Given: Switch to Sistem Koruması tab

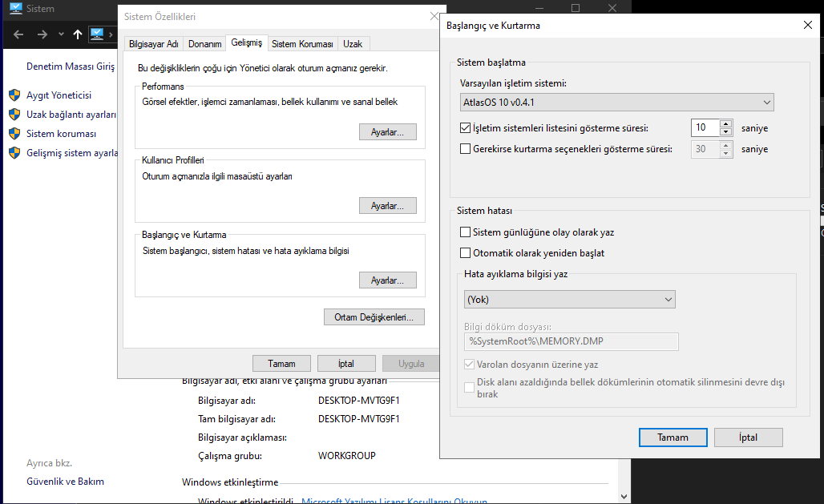Looking at the screenshot, I should pos(302,44).
